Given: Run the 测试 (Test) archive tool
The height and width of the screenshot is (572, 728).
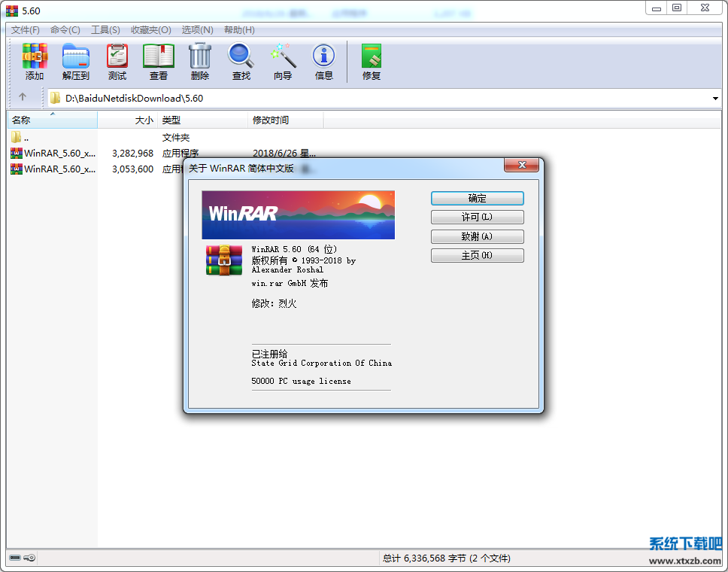Looking at the screenshot, I should tap(117, 60).
